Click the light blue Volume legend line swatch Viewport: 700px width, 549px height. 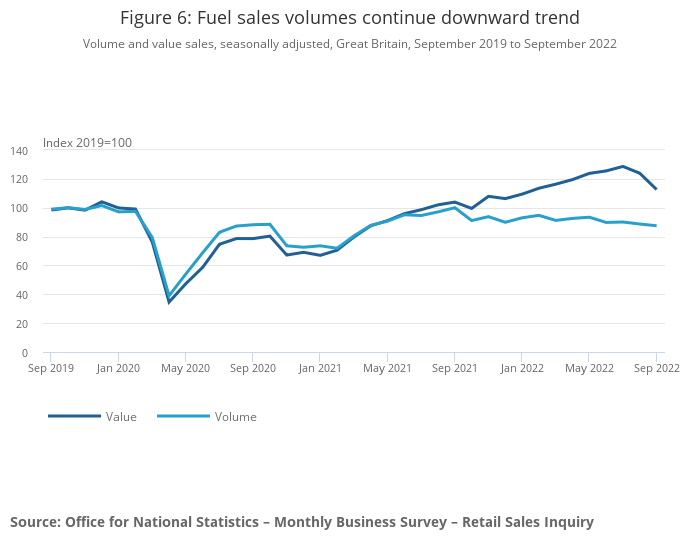(182, 417)
